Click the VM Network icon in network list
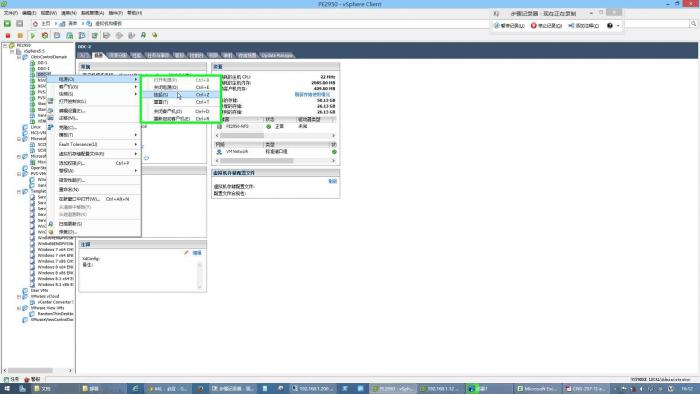 tap(219, 152)
